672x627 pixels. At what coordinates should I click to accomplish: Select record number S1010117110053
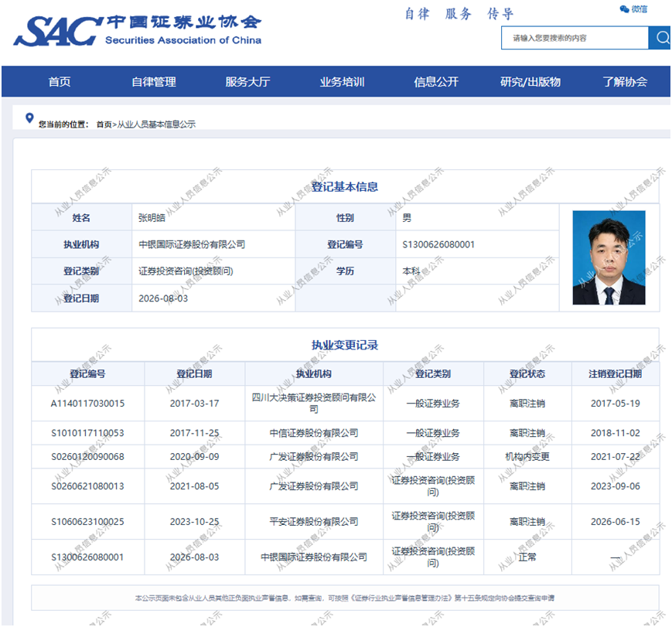click(87, 433)
